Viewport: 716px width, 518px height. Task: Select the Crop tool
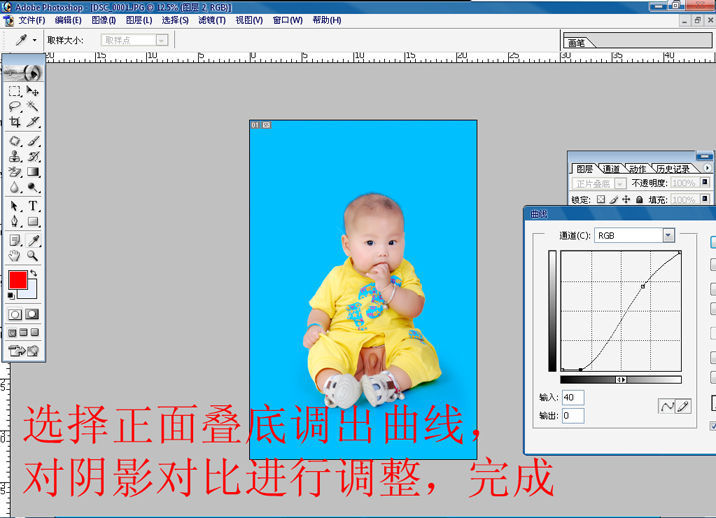tap(15, 122)
